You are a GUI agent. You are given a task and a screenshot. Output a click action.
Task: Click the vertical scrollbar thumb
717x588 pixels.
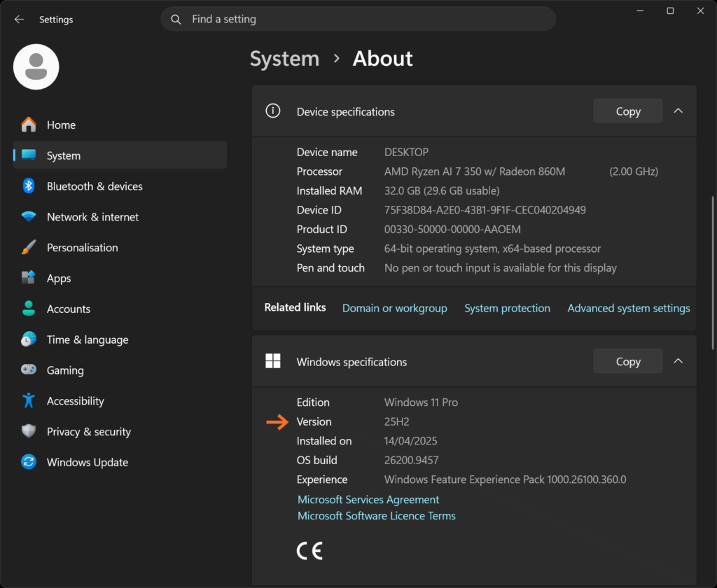(x=712, y=273)
